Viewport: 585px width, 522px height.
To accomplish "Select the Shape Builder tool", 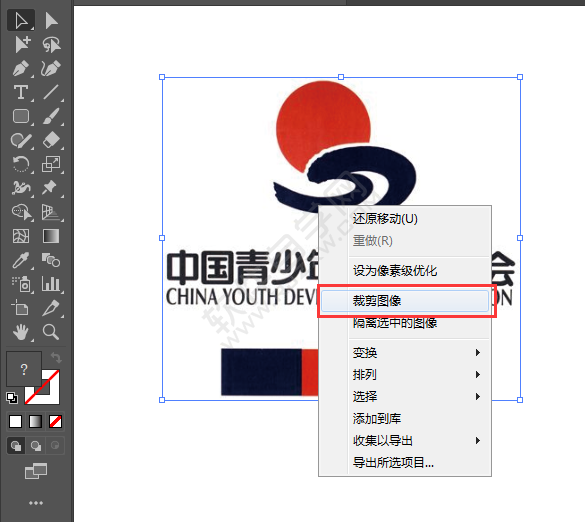I will (21, 212).
